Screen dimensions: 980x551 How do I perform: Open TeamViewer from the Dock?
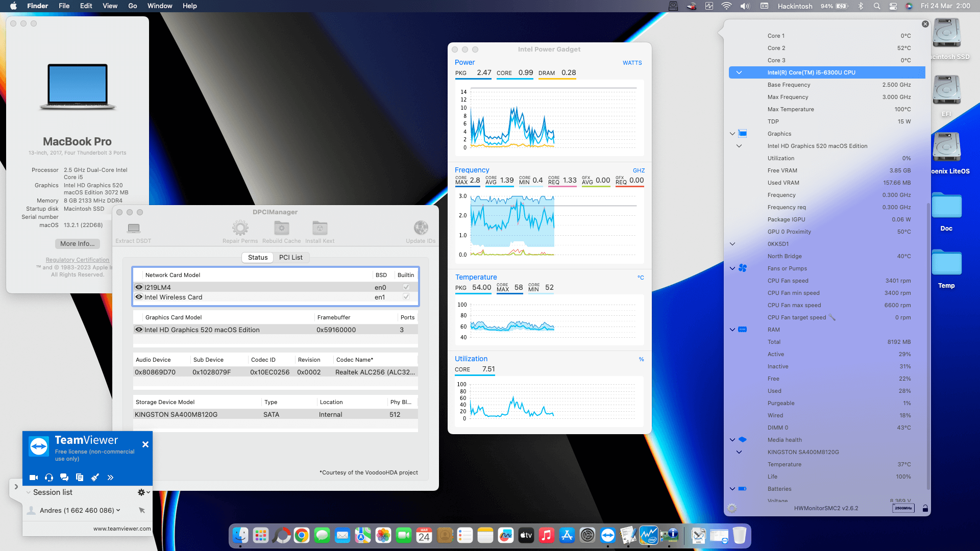click(x=608, y=535)
